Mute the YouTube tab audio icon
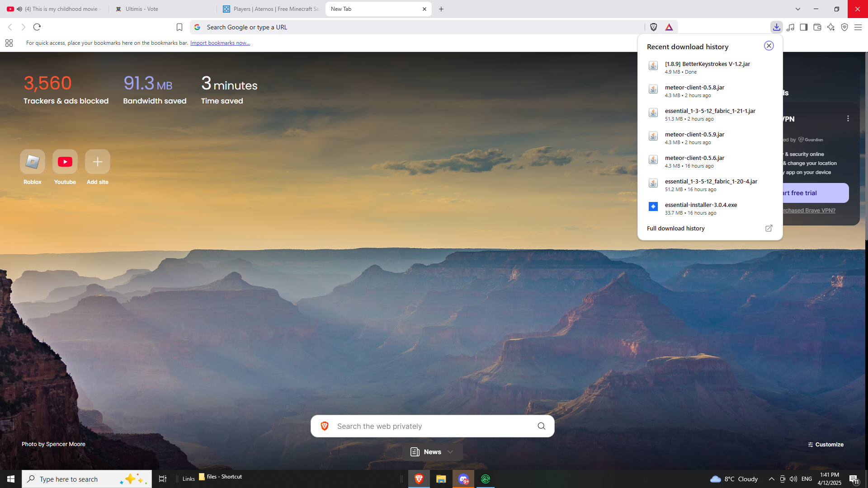 coord(19,9)
